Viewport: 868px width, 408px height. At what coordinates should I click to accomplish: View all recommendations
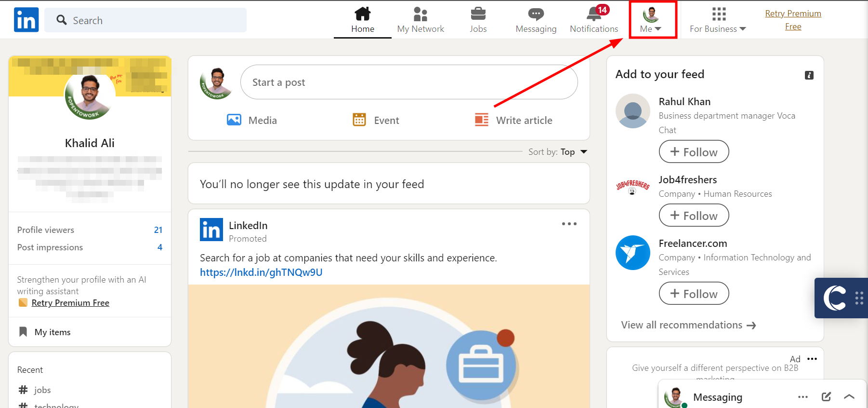[x=688, y=325]
